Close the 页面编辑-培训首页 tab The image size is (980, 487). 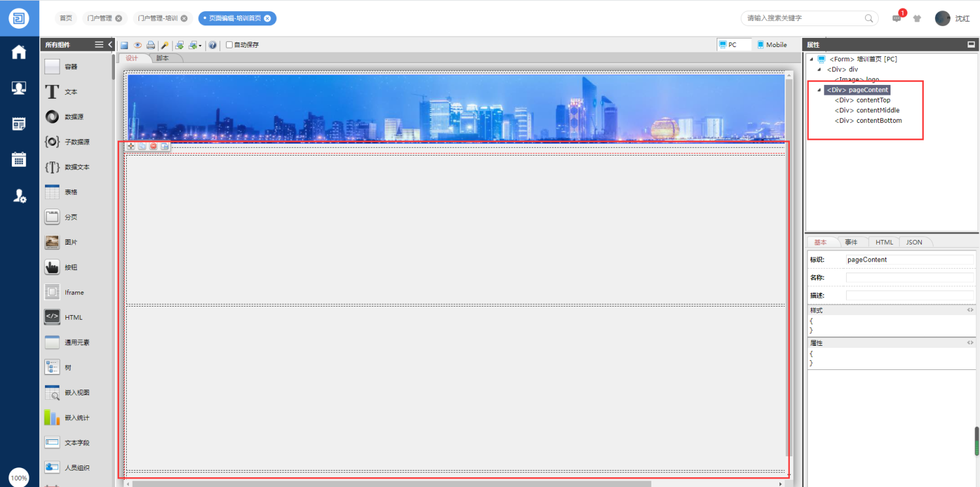(267, 18)
